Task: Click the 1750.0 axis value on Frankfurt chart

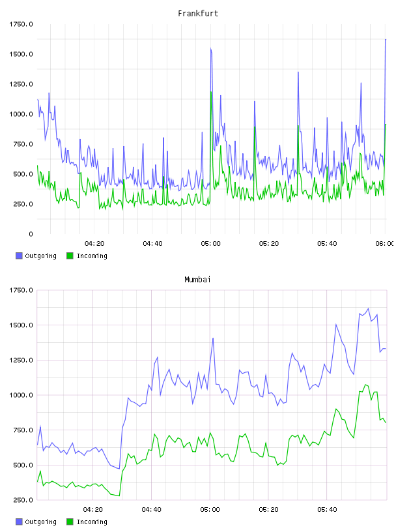Action: pos(21,24)
